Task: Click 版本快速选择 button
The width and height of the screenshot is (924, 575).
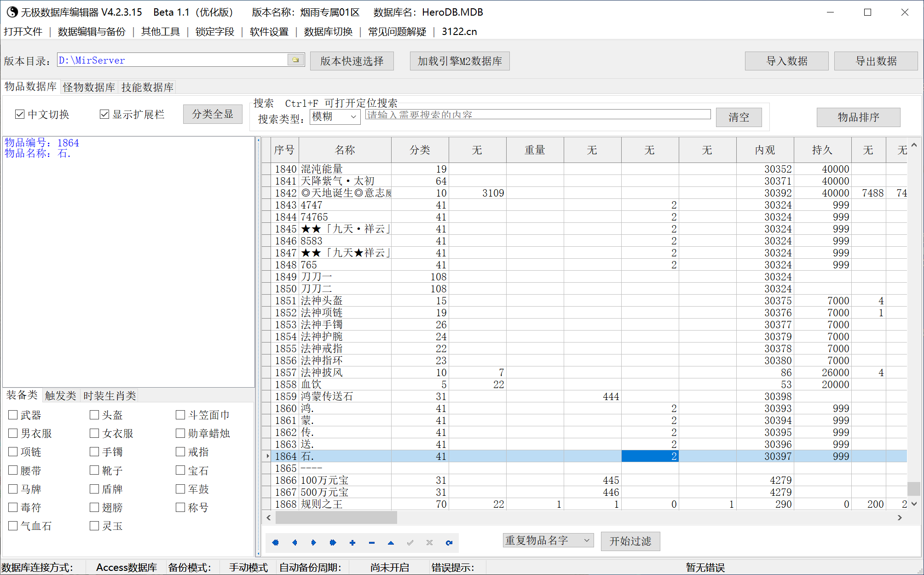Action: (352, 61)
